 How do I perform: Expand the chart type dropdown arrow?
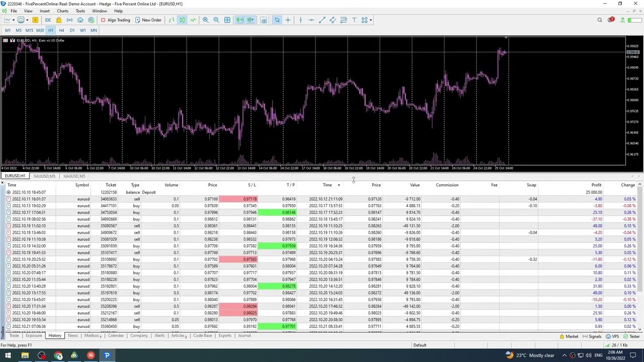pyautogui.click(x=14, y=20)
